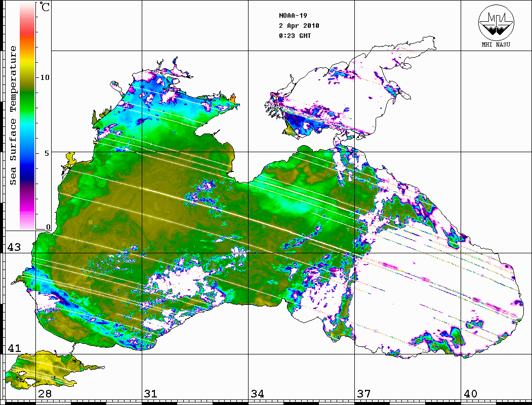Screen dimensions: 532x405
Task: Click the latitude label 43
Action: (14, 247)
